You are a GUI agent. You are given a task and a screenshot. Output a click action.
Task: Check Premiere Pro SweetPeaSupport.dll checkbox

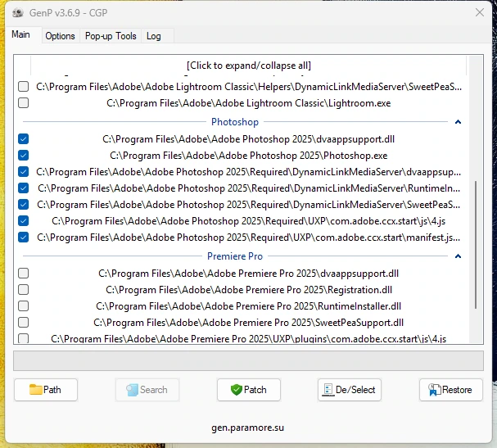coord(23,322)
